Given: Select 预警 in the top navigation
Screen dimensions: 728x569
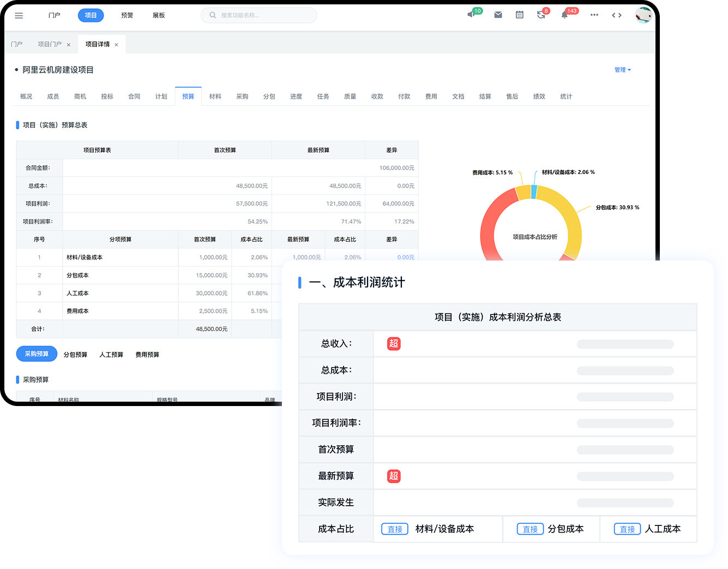Looking at the screenshot, I should tap(127, 15).
